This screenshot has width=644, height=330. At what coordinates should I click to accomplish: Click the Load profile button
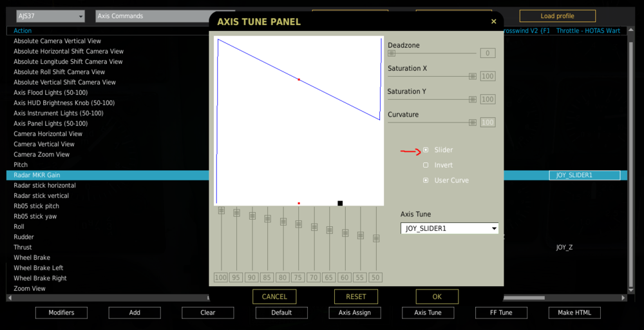click(557, 16)
